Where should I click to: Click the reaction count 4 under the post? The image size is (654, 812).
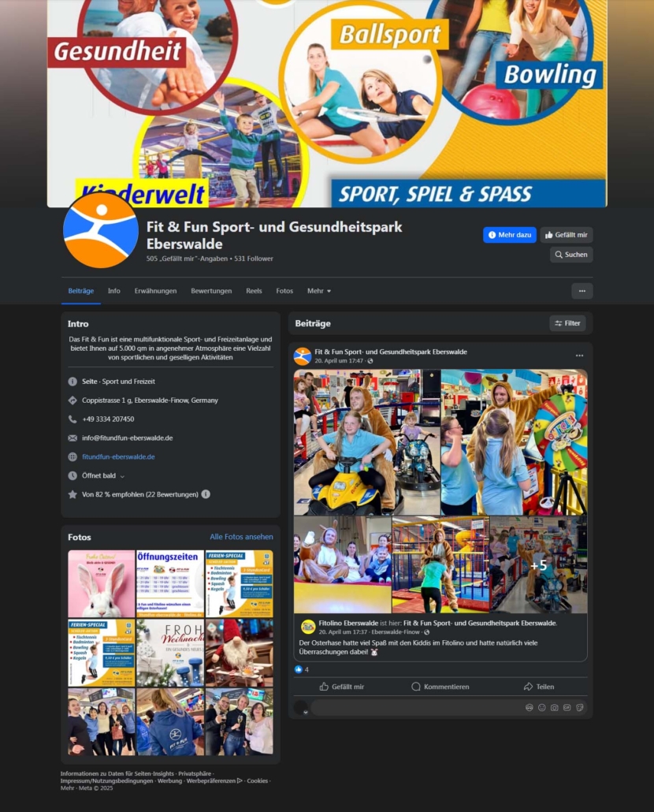coord(307,669)
